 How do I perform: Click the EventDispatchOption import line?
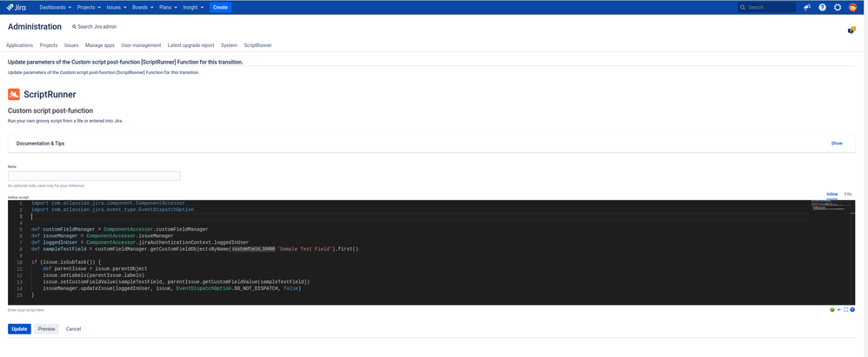tap(113, 210)
